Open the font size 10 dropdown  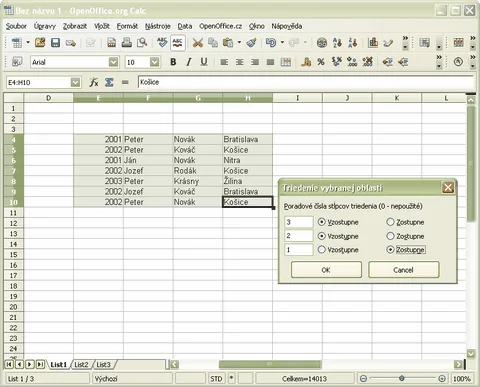(x=154, y=62)
